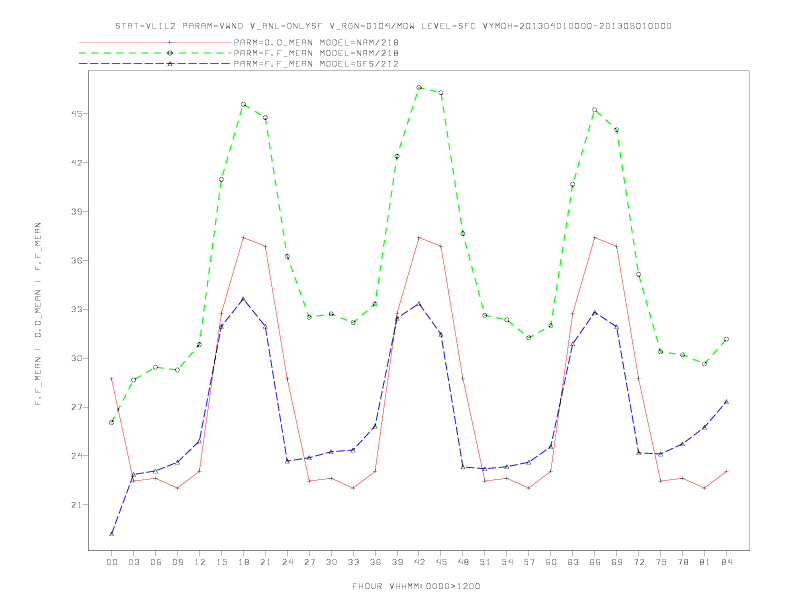Click forecast hour label 75 on FHOUR axis
The width and height of the screenshot is (792, 612).
661,562
